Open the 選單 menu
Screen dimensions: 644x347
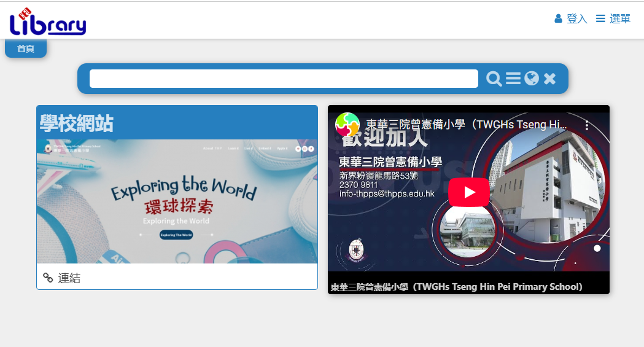point(613,19)
